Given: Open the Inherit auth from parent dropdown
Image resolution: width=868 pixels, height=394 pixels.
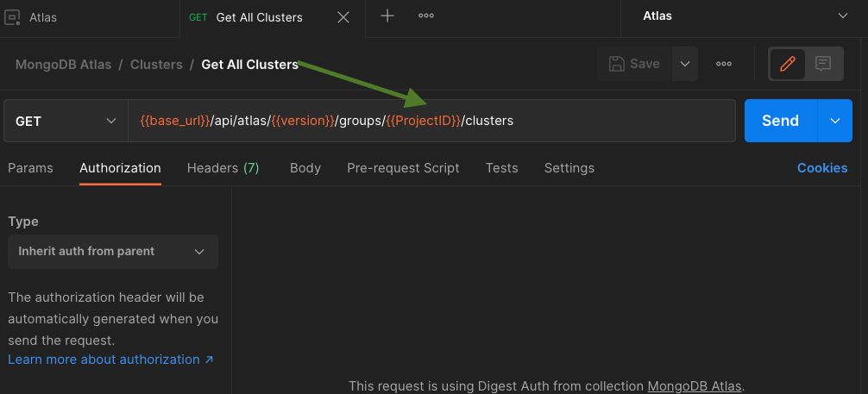Looking at the screenshot, I should pos(113,252).
